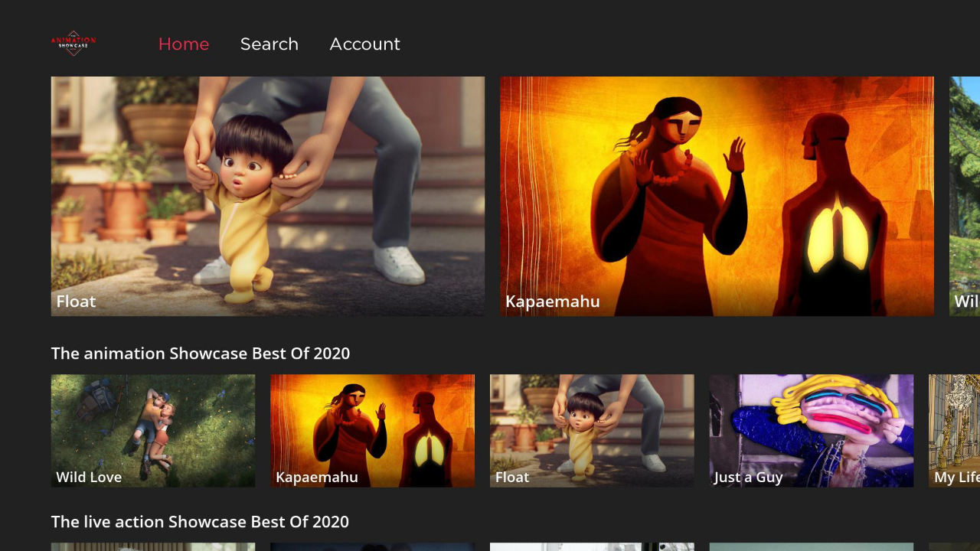The height and width of the screenshot is (551, 980).
Task: Open the Search page
Action: click(269, 44)
